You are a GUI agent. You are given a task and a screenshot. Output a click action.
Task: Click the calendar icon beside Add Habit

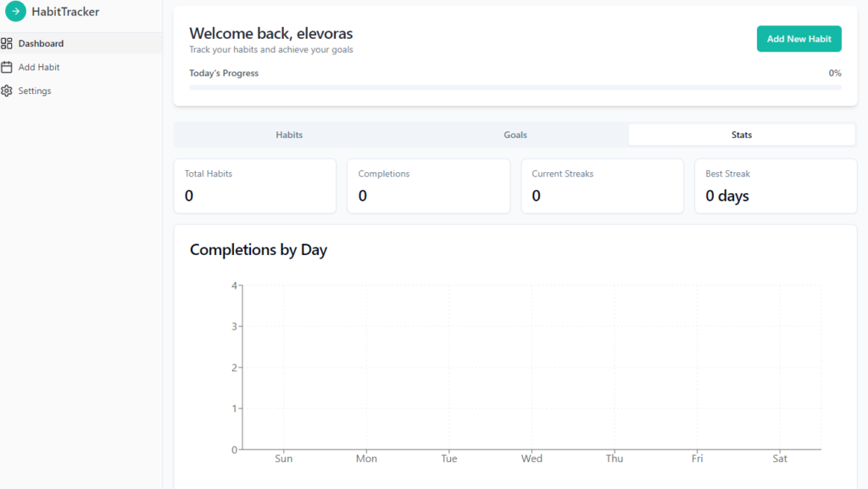point(7,67)
